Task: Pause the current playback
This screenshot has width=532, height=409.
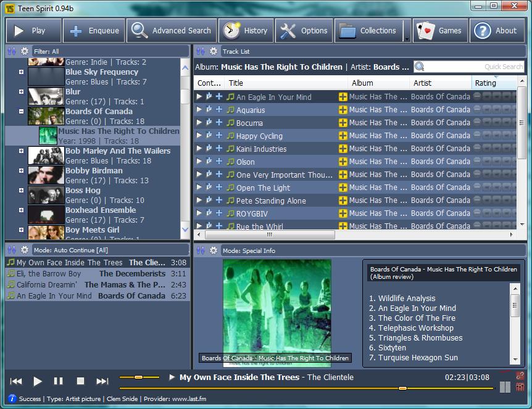Action: [x=59, y=381]
